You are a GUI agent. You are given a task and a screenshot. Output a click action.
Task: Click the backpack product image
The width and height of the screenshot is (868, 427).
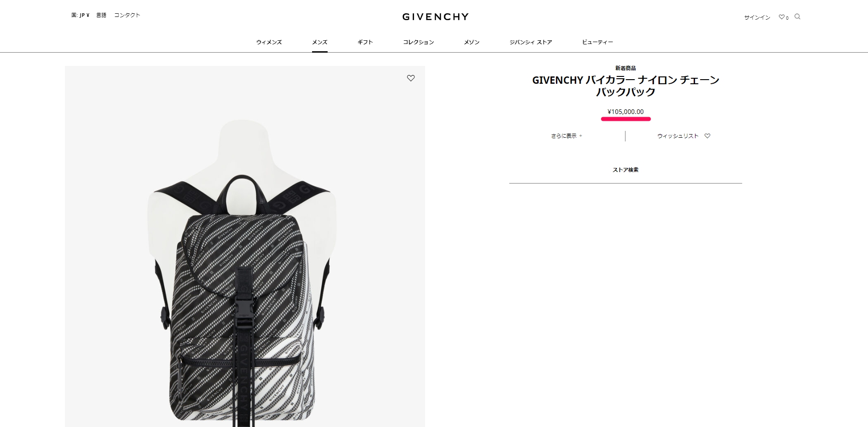click(245, 246)
